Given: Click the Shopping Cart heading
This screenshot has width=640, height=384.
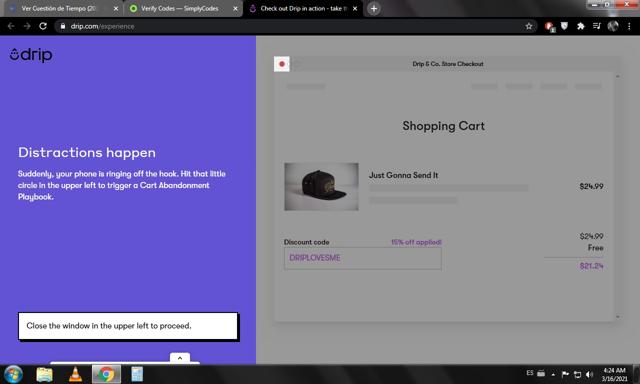Looking at the screenshot, I should click(x=444, y=126).
